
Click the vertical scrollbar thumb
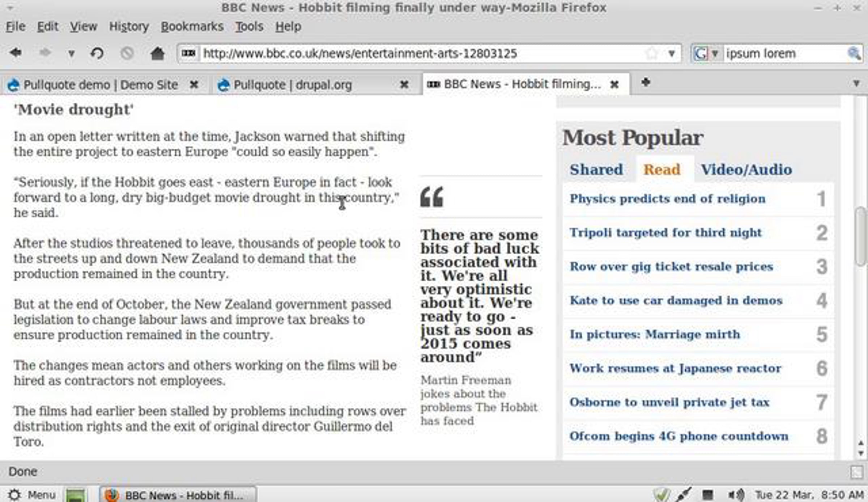click(861, 237)
